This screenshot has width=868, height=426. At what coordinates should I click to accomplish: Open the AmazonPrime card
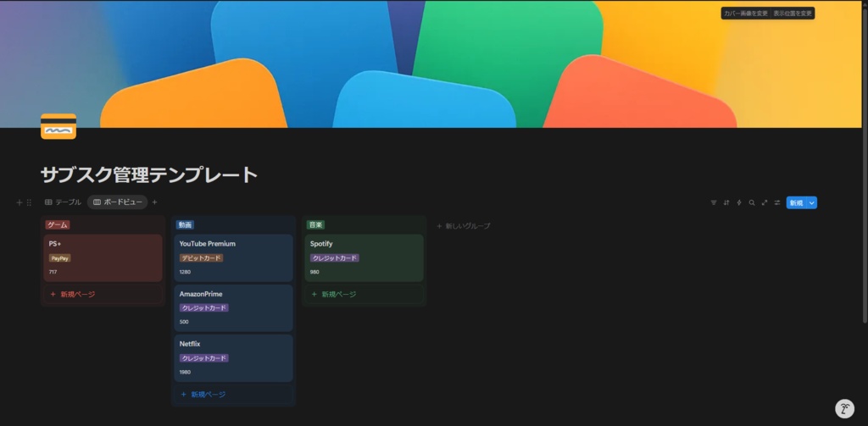(x=234, y=308)
